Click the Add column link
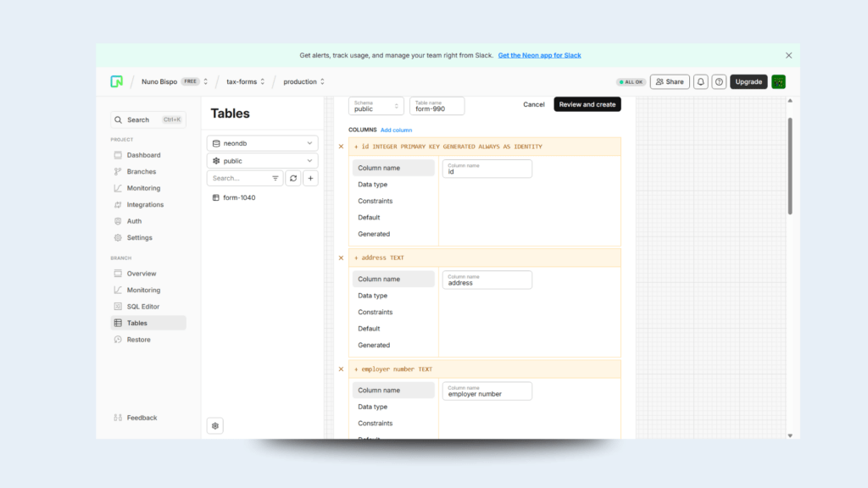The height and width of the screenshot is (488, 868). click(396, 130)
